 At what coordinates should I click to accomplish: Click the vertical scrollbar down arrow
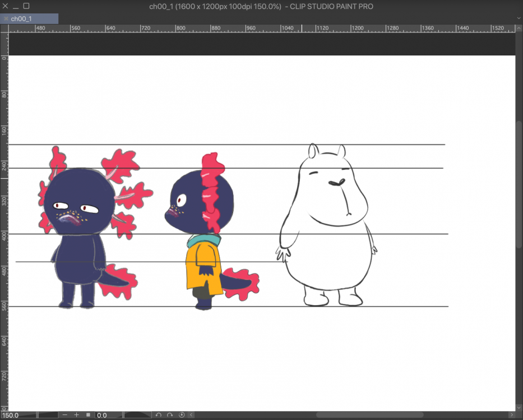(519, 407)
